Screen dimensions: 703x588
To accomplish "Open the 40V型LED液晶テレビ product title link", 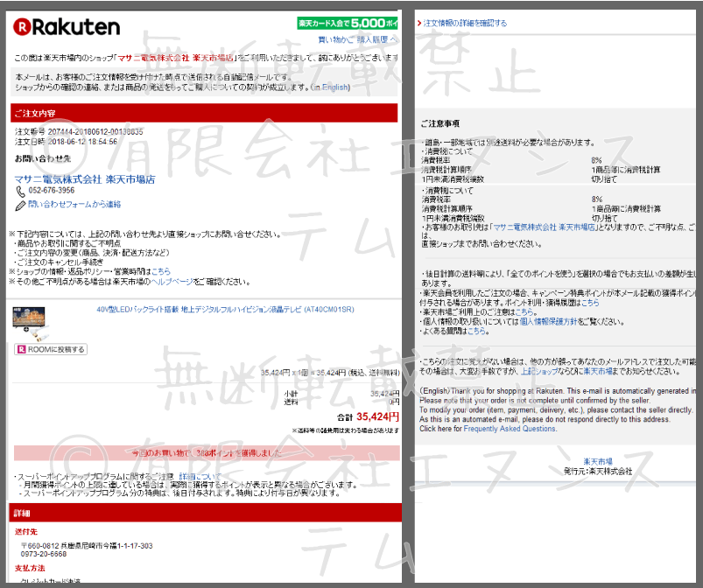I will 226,310.
